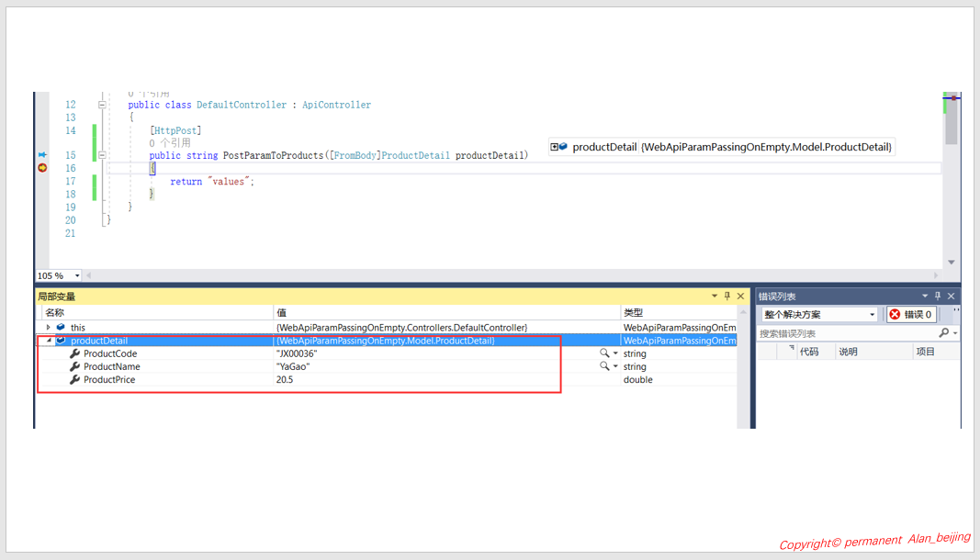The image size is (980, 560).
Task: Close the 错误列表 panel
Action: coord(952,297)
